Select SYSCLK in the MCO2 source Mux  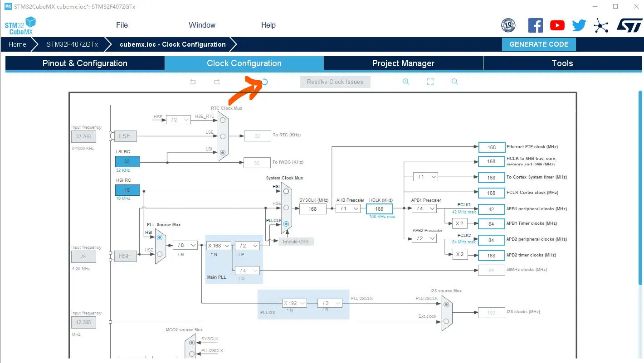tap(191, 343)
